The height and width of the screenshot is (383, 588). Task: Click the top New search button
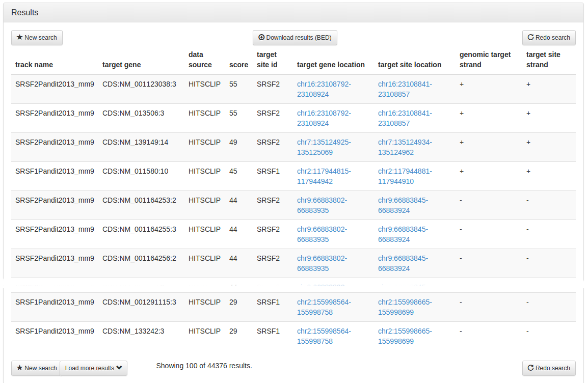(x=37, y=38)
